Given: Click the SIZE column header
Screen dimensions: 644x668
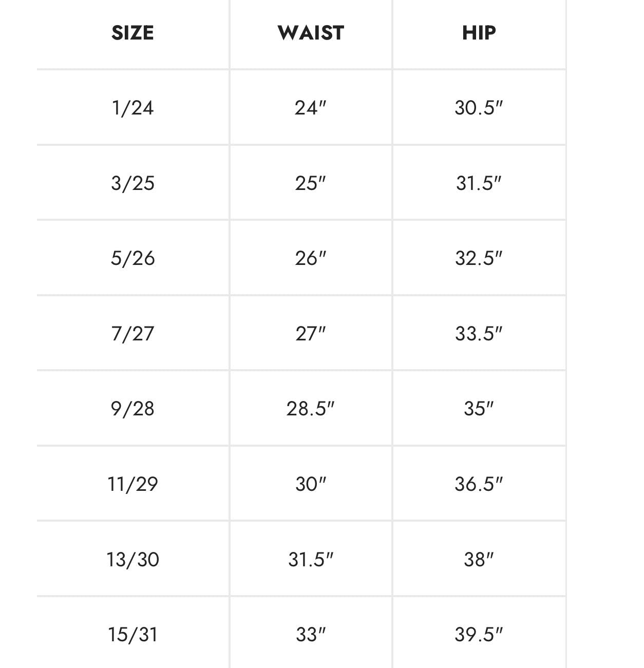Looking at the screenshot, I should [x=132, y=33].
